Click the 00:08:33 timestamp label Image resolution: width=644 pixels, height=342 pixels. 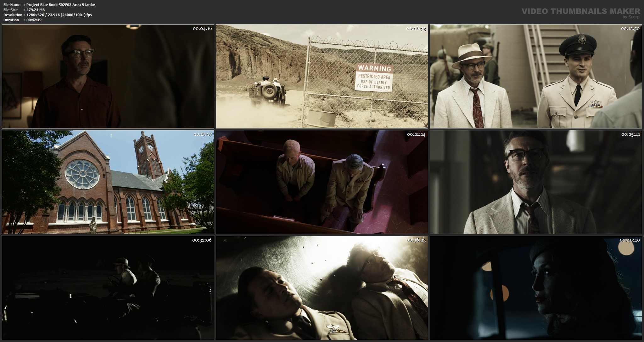[x=416, y=29]
